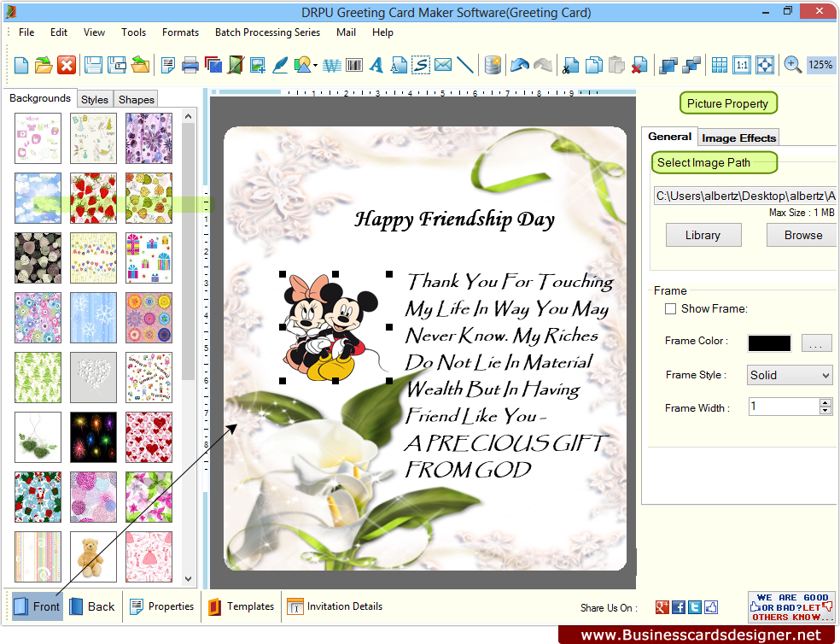Image resolution: width=840 pixels, height=644 pixels.
Task: Click the Browse button
Action: coord(802,235)
